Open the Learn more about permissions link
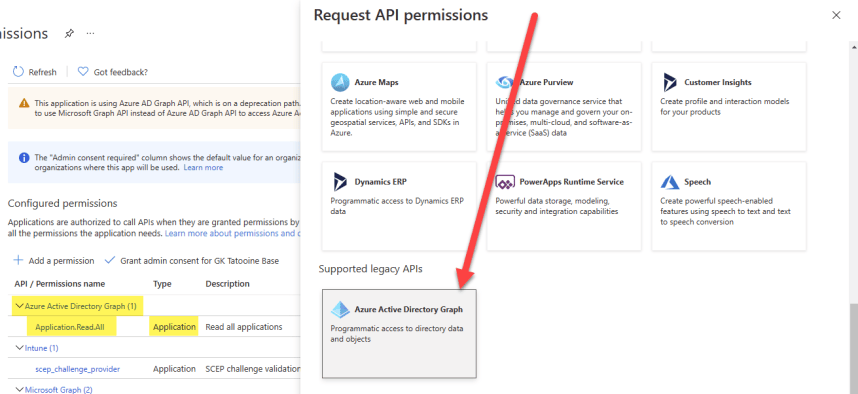The width and height of the screenshot is (858, 394). coord(233,233)
